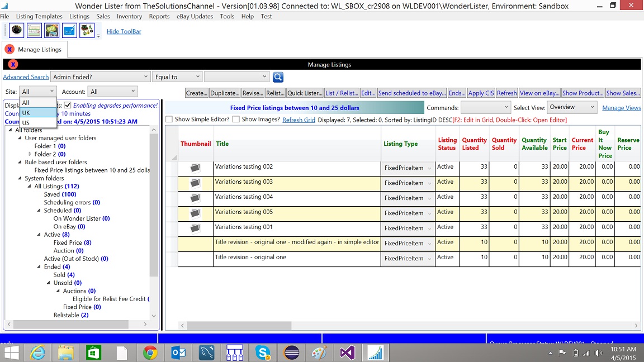Collapse the System folders tree node
This screenshot has height=362, width=644.
point(20,178)
